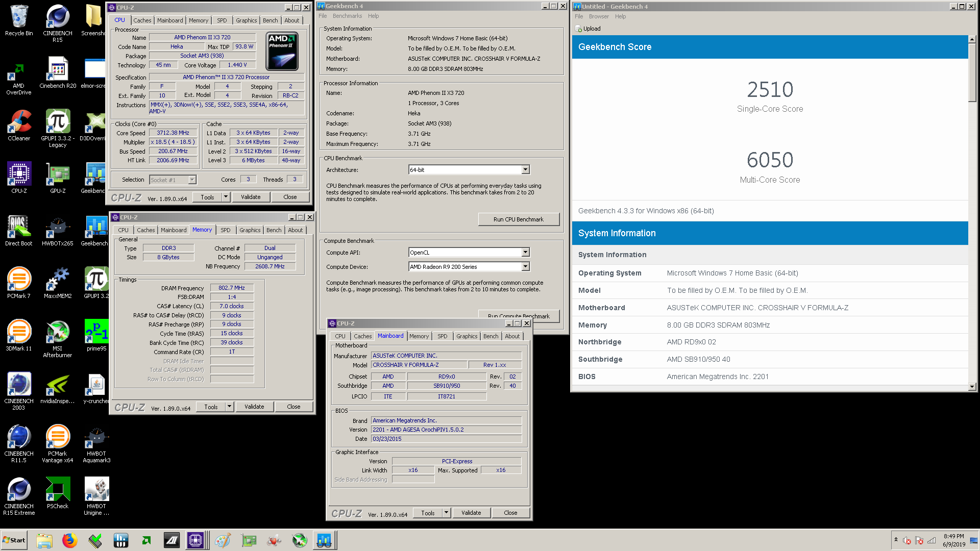Viewport: 980px width, 551px height.
Task: Click the Core Speed 3712.38 MHz field
Action: tap(173, 133)
